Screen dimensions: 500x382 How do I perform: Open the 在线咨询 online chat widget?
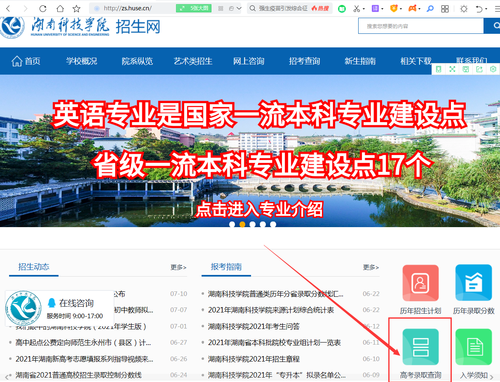click(60, 308)
